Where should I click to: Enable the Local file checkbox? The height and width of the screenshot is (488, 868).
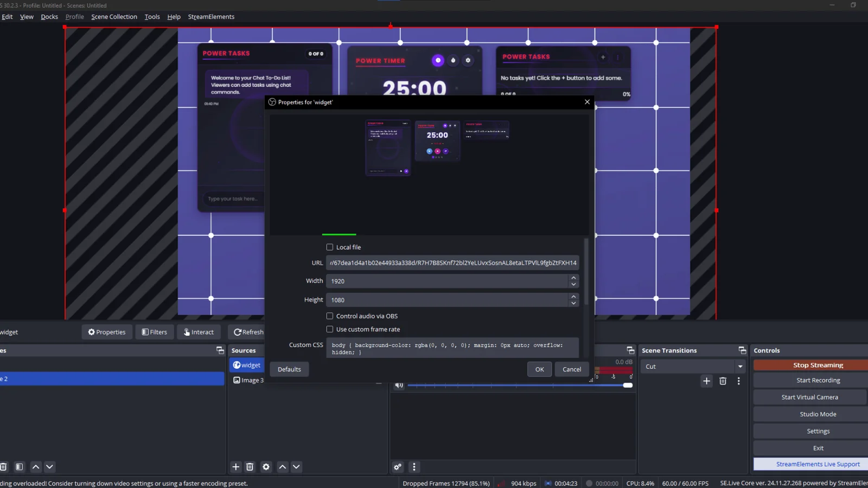(x=330, y=247)
